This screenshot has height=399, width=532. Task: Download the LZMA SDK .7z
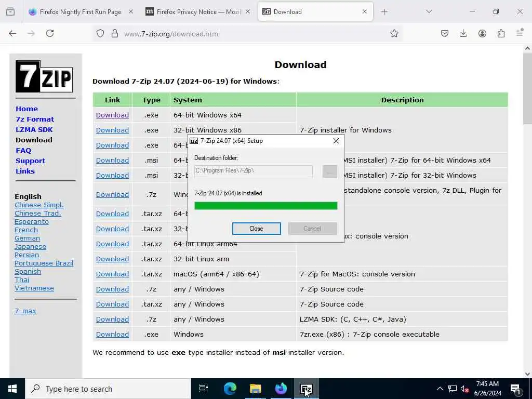tap(112, 320)
